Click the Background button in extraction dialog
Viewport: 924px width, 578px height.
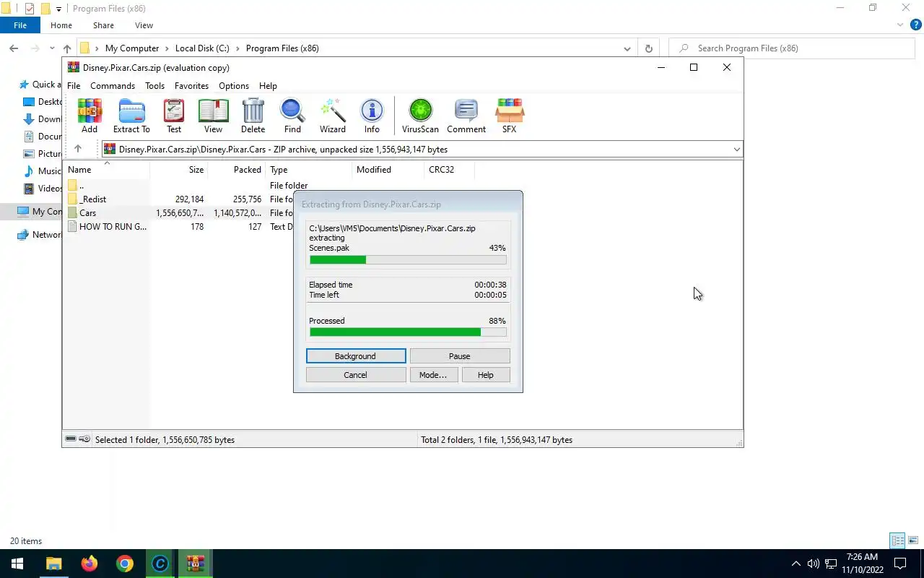[x=355, y=355]
